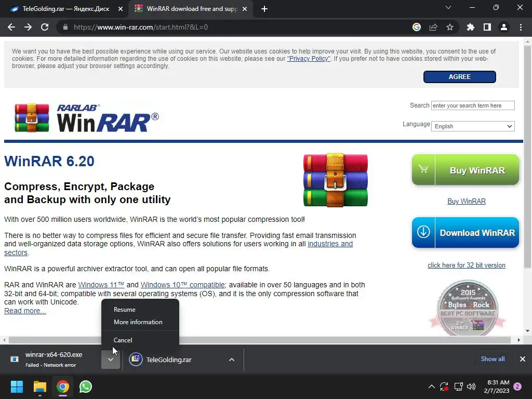Click Show all downloads
Image resolution: width=532 pixels, height=399 pixels.
click(x=493, y=359)
